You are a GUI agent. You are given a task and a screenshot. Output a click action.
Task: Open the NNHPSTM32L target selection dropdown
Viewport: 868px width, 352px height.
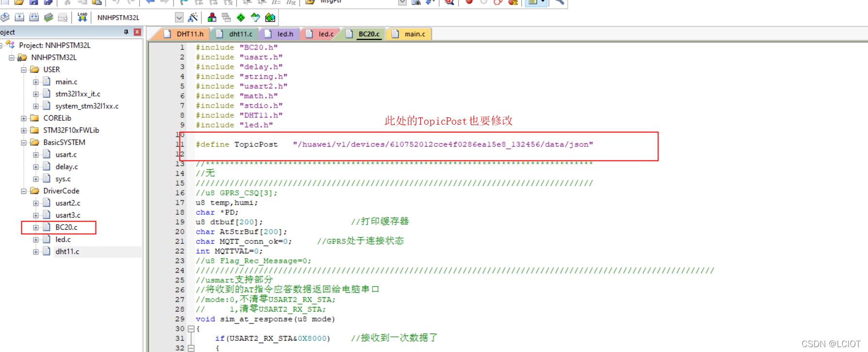coord(179,17)
